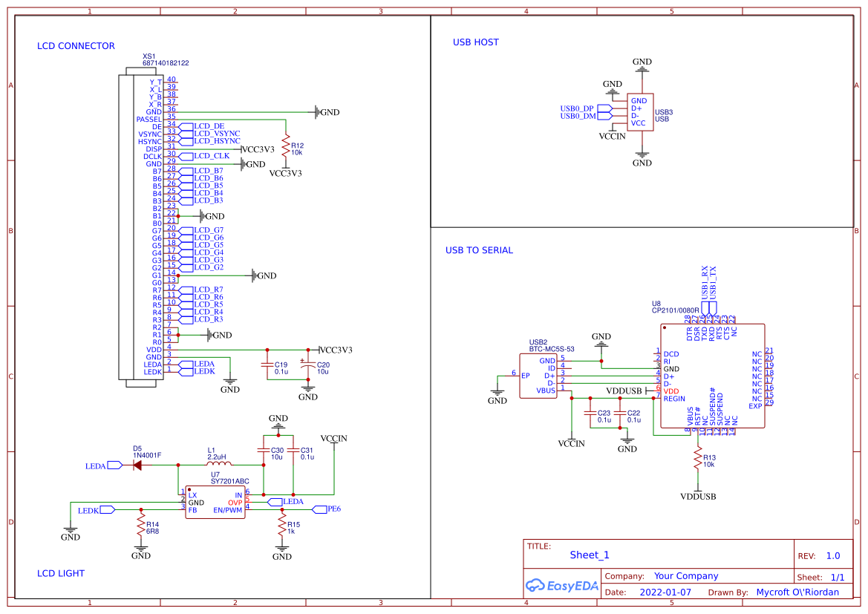868x614 pixels.
Task: Click the Sheet_1 title text
Action: point(590,555)
